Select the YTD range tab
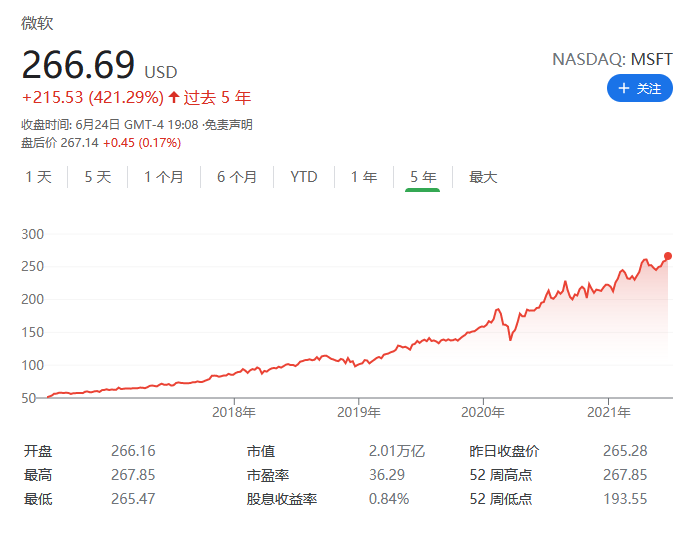This screenshot has height=540, width=692. pyautogui.click(x=303, y=177)
